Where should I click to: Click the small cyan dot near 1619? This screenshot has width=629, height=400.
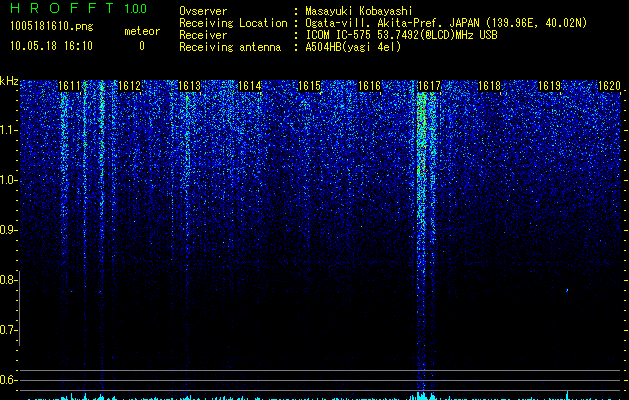(x=567, y=290)
